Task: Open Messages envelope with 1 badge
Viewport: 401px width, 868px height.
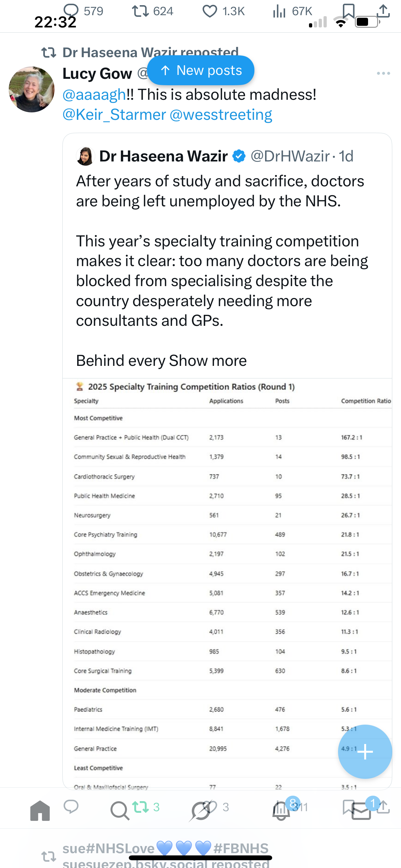Action: click(361, 810)
